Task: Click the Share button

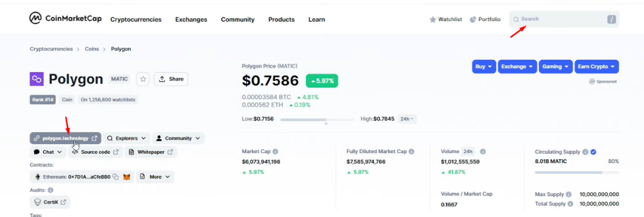Action: [171, 79]
